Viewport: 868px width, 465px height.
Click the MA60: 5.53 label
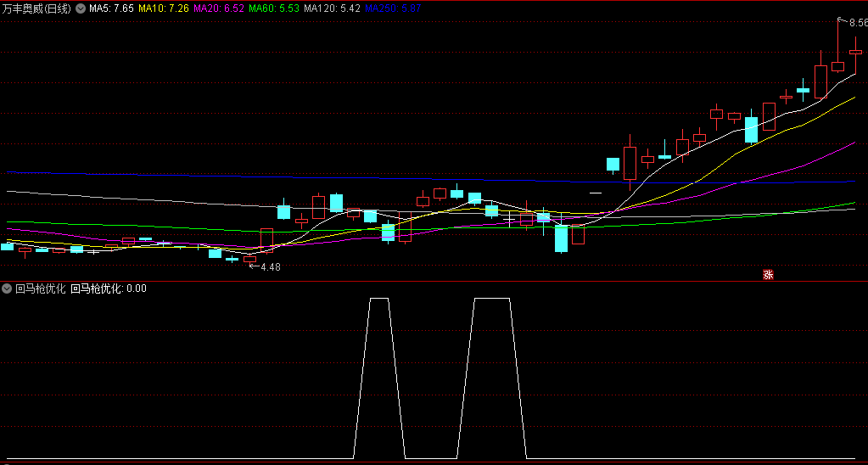click(x=275, y=8)
